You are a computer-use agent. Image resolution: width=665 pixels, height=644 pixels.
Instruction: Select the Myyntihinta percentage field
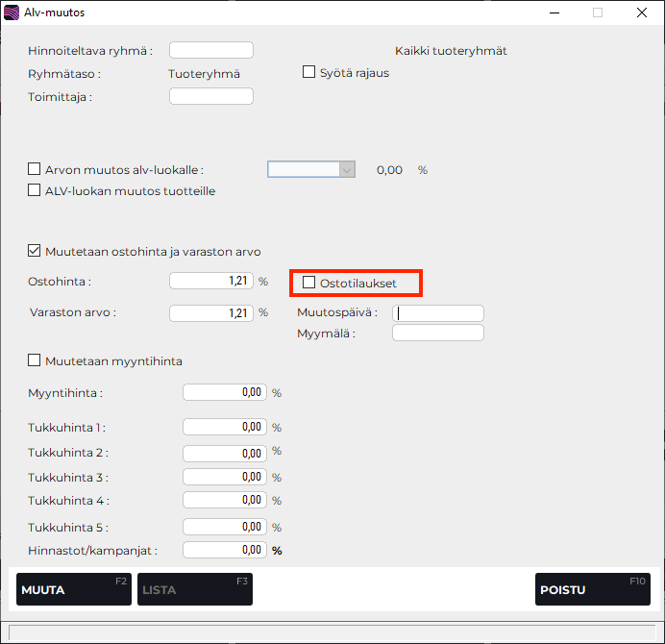(224, 392)
